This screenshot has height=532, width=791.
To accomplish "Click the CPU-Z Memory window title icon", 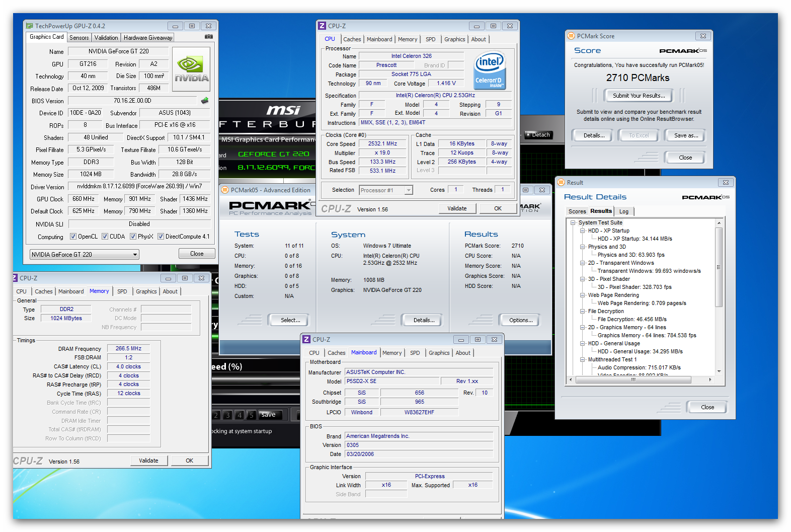I will coord(15,278).
